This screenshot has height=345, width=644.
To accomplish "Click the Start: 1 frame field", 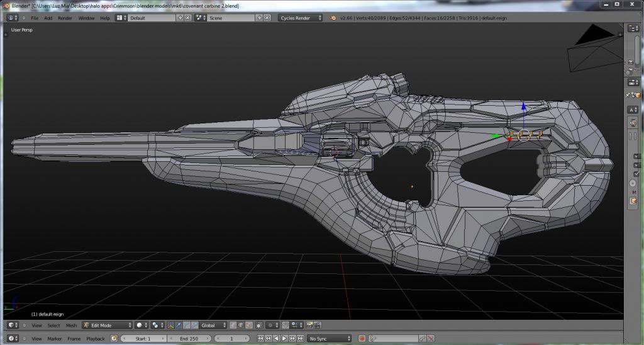I will pos(144,339).
